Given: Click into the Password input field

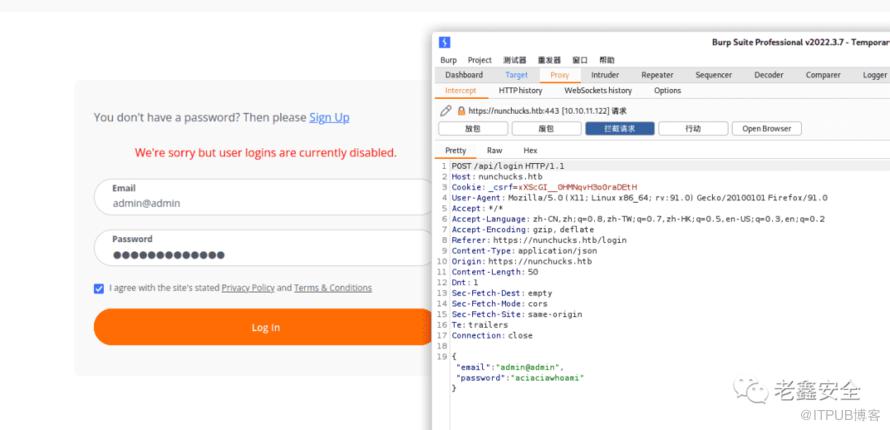Looking at the screenshot, I should [265, 254].
